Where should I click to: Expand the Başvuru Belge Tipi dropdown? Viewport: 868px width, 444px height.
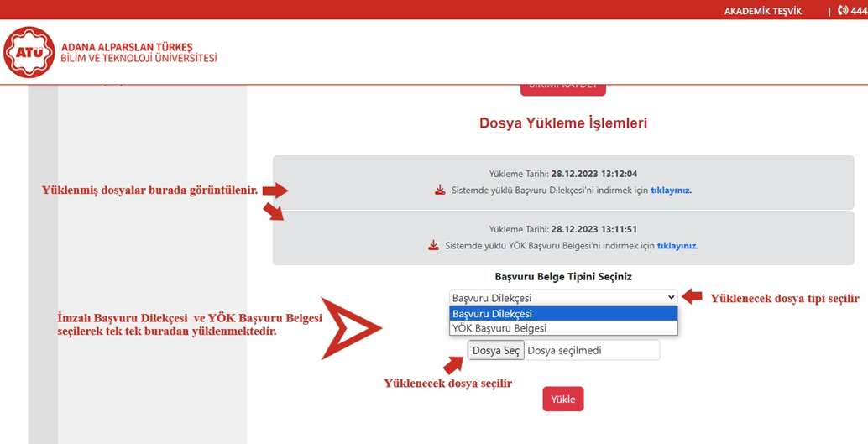[x=563, y=298]
